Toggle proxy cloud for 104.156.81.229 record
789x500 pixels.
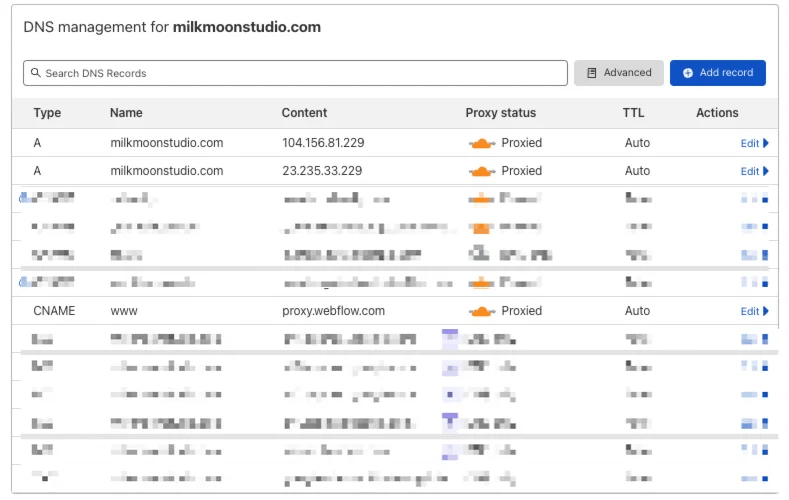point(482,143)
